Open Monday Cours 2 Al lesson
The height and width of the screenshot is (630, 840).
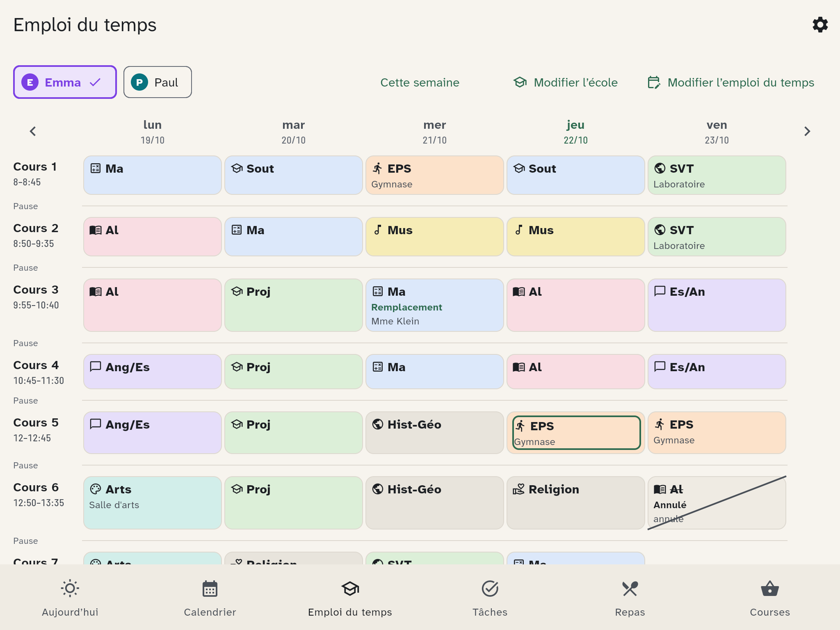pyautogui.click(x=153, y=237)
